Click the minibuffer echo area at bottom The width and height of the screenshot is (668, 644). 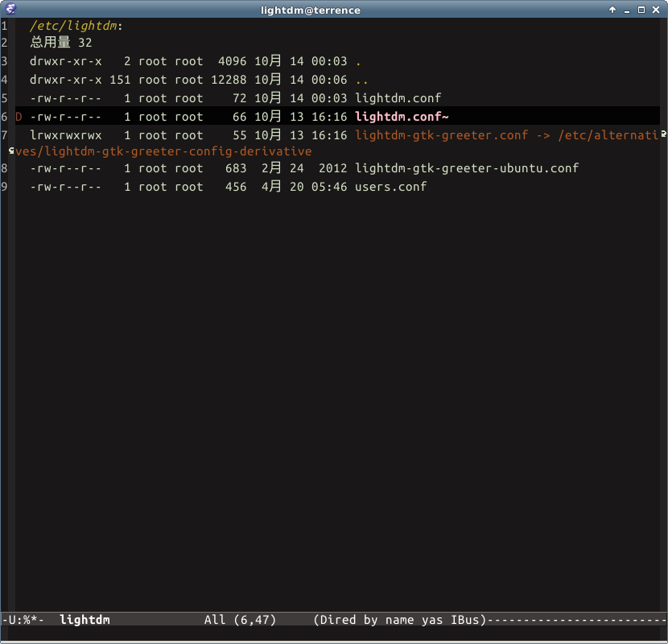(334, 634)
